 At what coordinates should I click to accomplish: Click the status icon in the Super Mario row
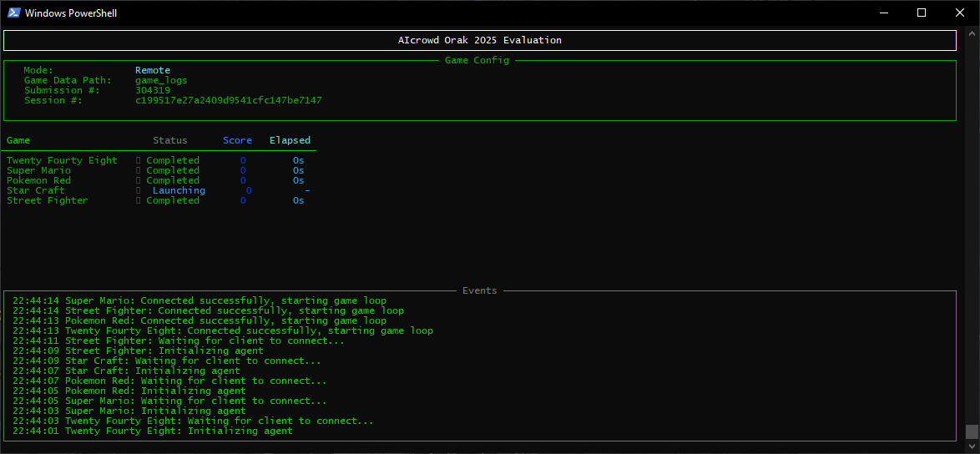(139, 170)
